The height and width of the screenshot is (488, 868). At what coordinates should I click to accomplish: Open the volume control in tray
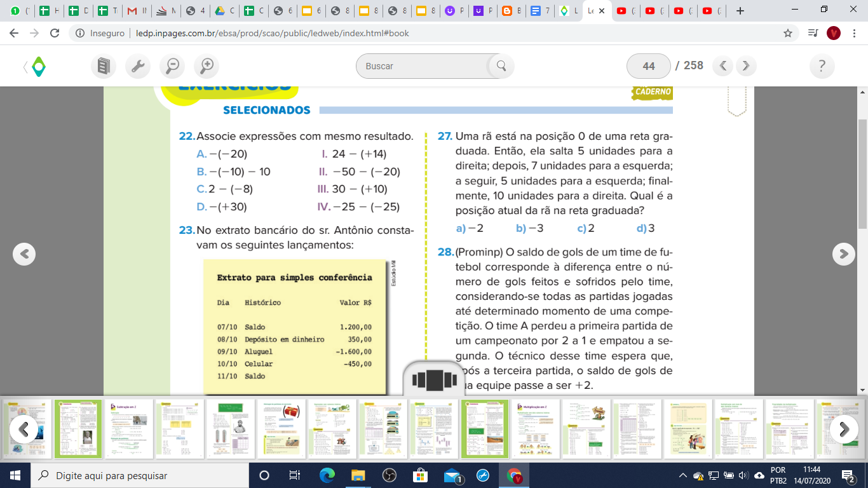(x=744, y=475)
